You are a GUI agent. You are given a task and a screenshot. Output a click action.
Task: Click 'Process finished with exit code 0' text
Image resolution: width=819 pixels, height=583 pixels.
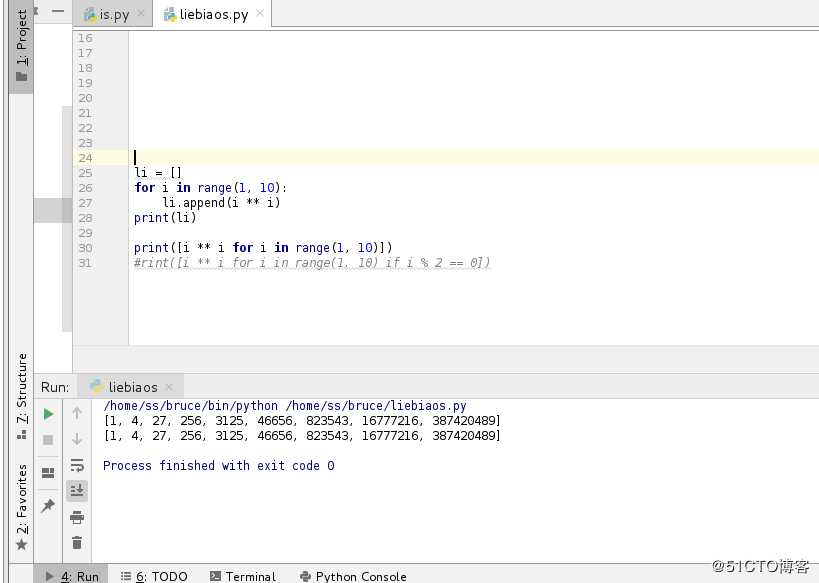point(218,465)
